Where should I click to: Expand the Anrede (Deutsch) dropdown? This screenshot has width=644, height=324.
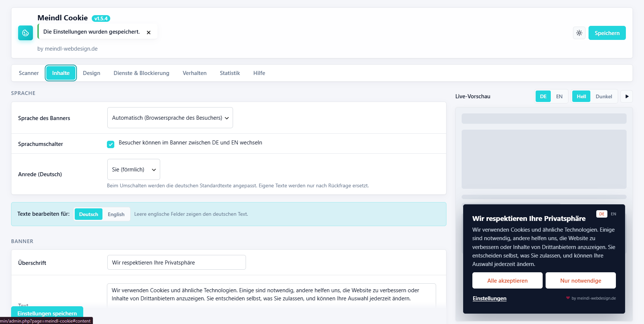(134, 170)
